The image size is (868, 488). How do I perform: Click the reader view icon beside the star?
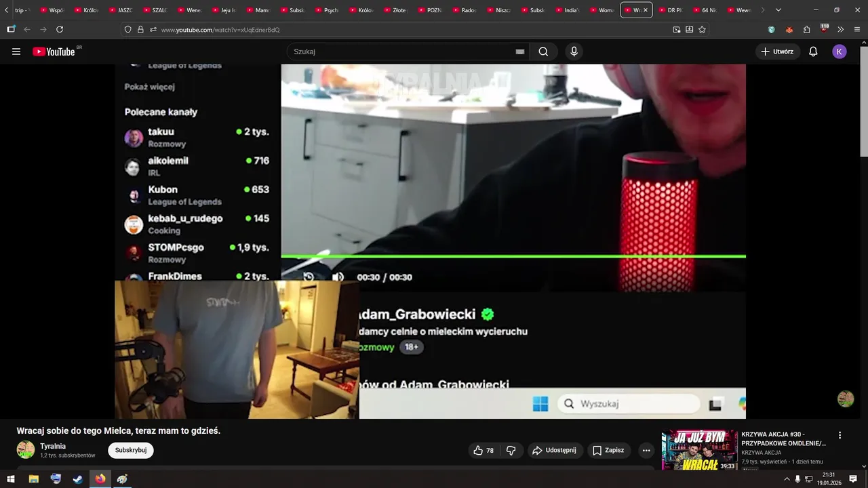tap(689, 30)
